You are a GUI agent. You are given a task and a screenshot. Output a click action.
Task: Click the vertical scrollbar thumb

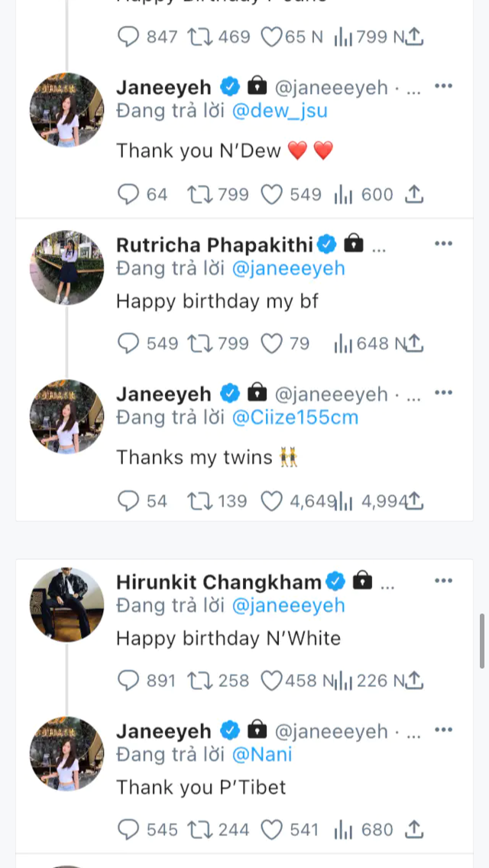(482, 640)
